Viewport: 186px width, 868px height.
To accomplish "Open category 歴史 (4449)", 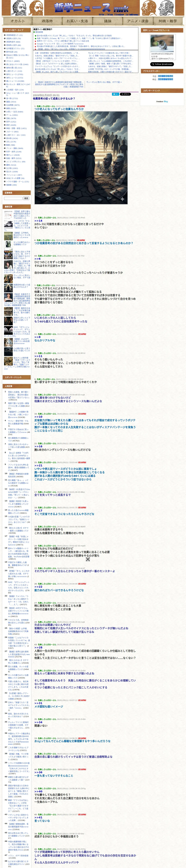I will pyautogui.click(x=11, y=125).
